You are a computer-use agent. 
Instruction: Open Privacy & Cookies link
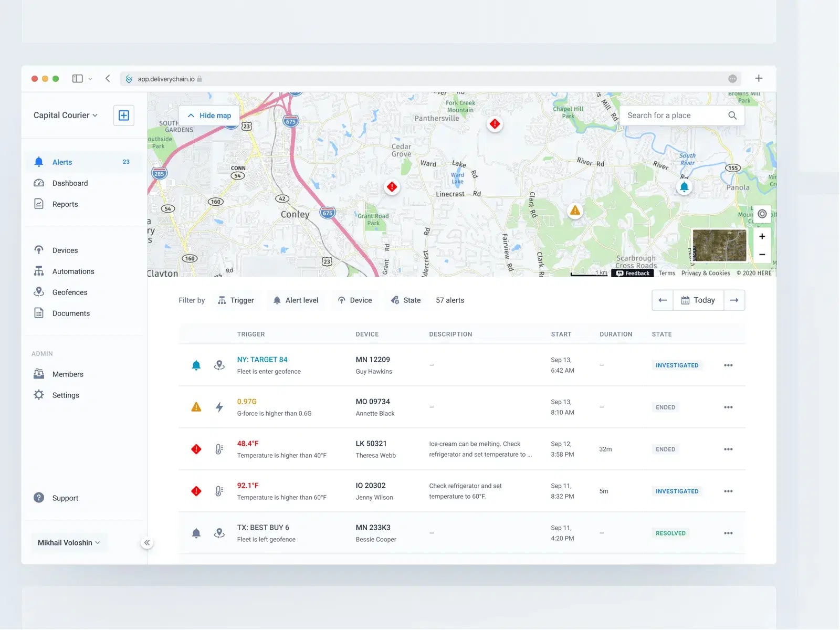point(706,273)
